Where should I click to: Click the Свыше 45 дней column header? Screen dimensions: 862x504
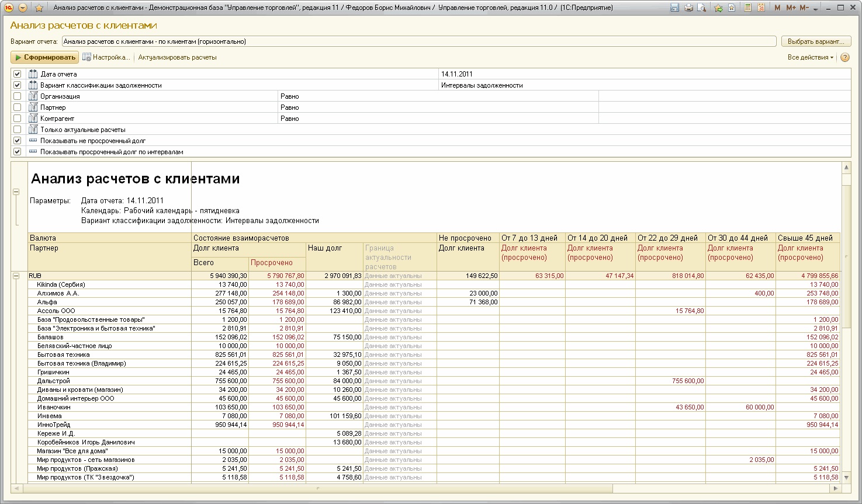808,238
